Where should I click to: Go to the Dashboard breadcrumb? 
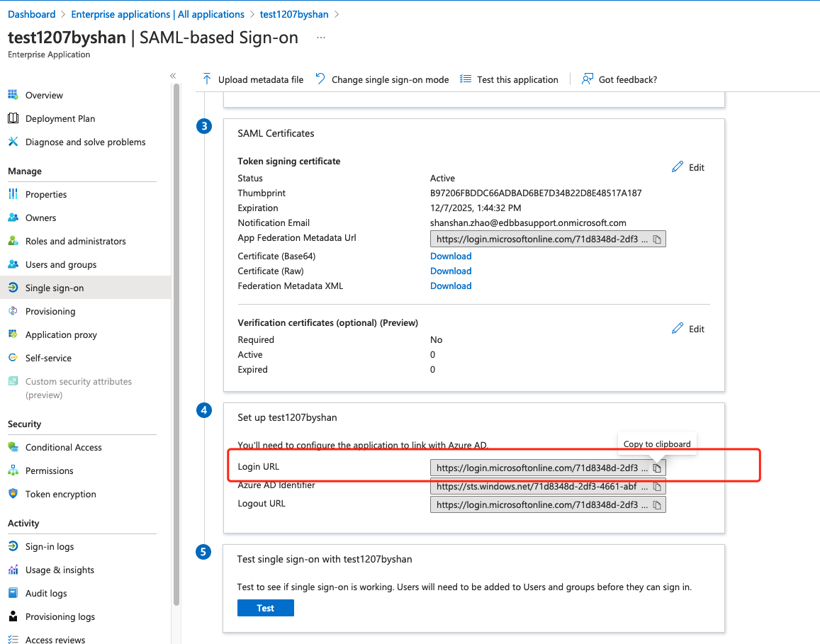click(x=31, y=14)
